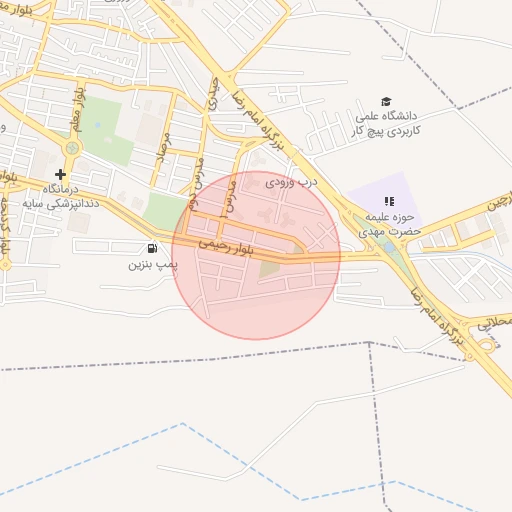This screenshot has width=512, height=512.
Task: Click the black cross clinic icon
Action: (x=60, y=174)
